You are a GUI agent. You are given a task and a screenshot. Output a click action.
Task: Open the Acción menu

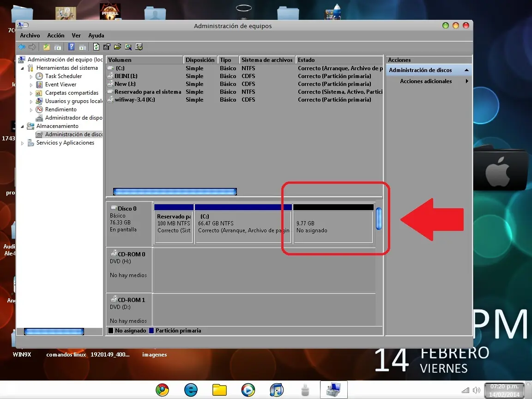tap(55, 35)
